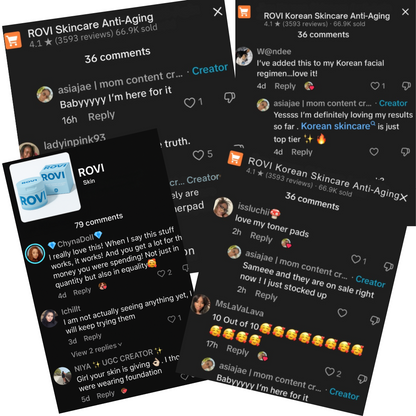
Task: Like ChynaDoll's comment with 2 likes
Action: pyautogui.click(x=161, y=274)
